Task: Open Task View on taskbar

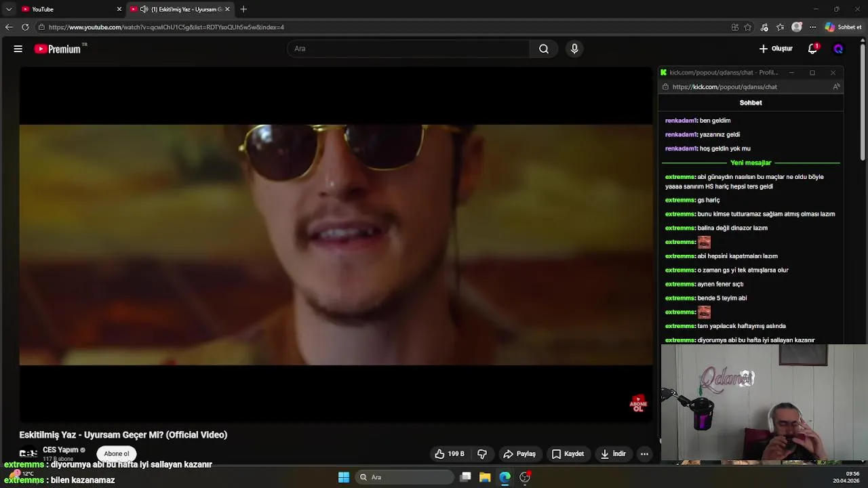Action: click(x=465, y=477)
